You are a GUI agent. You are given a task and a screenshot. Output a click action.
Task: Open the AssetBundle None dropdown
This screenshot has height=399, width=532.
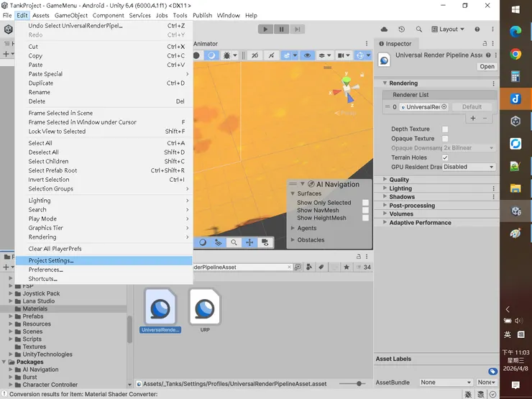(446, 382)
